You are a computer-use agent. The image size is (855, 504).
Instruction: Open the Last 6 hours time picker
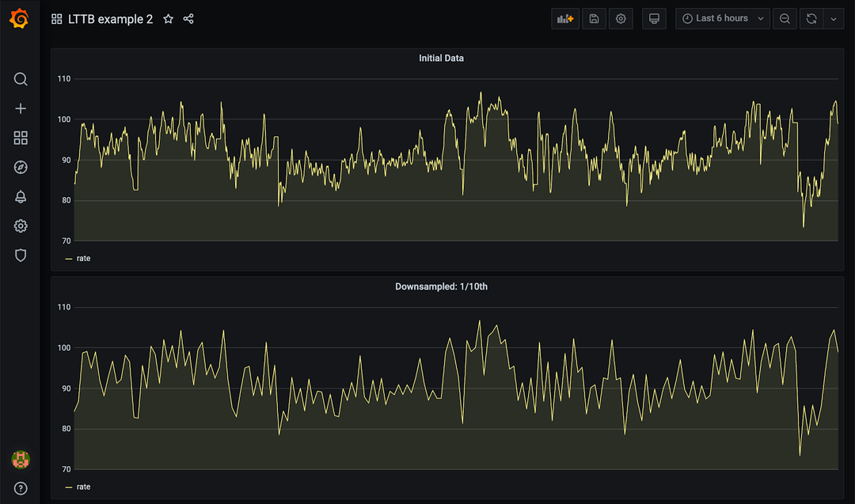(x=721, y=18)
